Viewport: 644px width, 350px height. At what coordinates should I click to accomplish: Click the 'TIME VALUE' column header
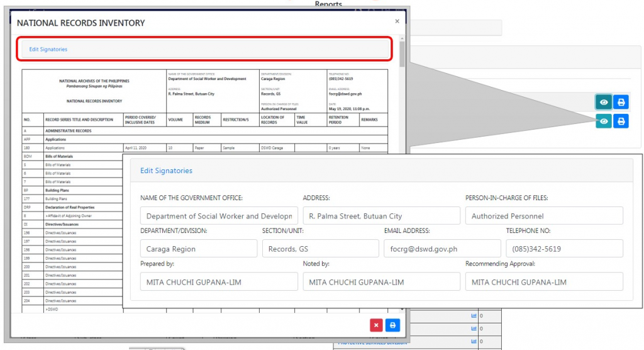click(x=302, y=120)
